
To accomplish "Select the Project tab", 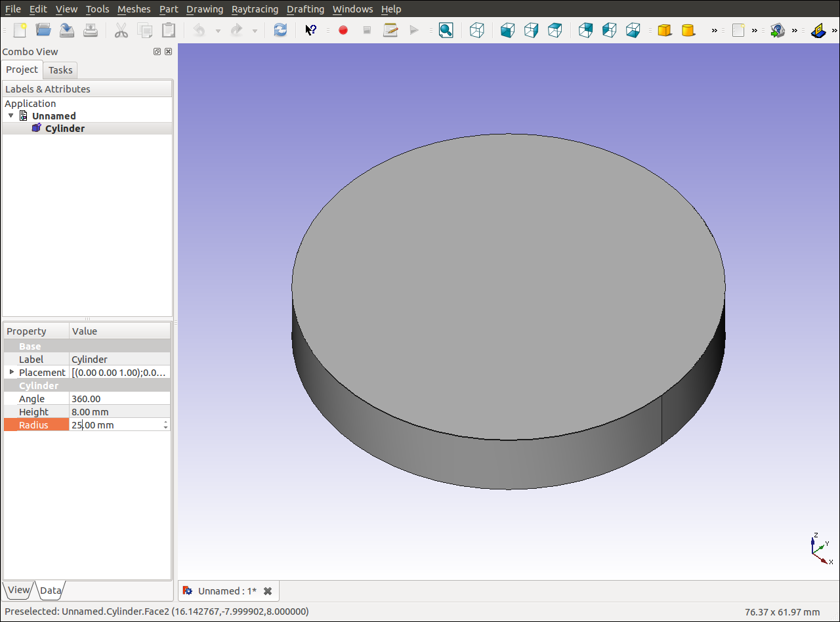I will 22,70.
